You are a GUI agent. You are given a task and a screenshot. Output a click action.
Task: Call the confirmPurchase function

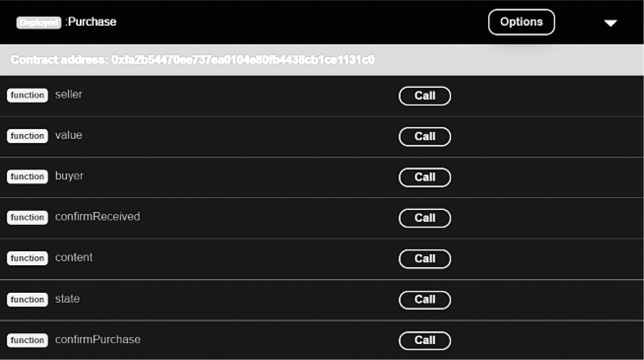click(425, 340)
